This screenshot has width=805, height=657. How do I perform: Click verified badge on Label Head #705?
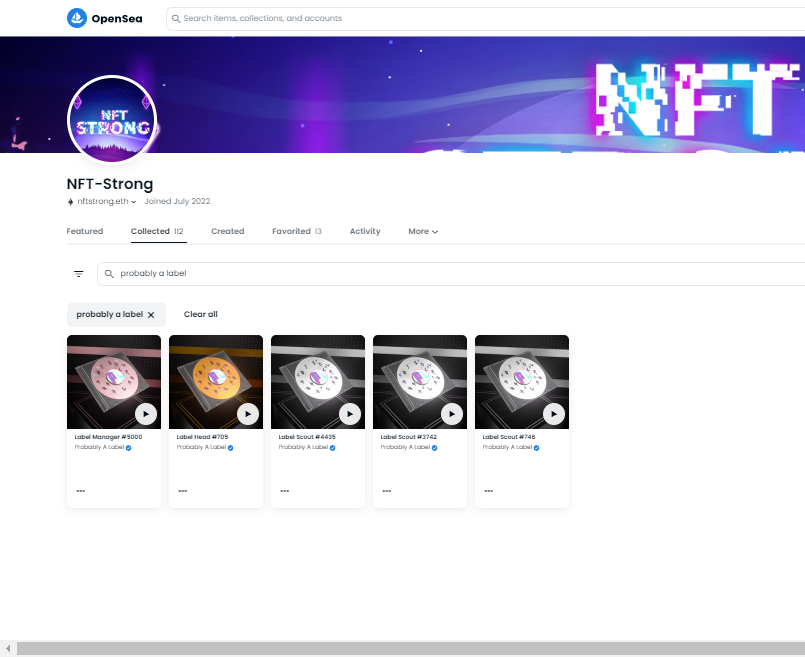[231, 448]
